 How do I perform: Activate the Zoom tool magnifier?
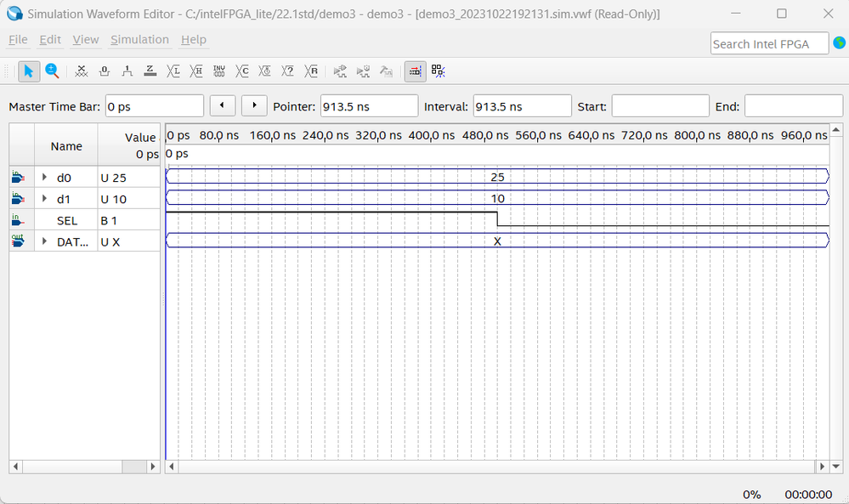(52, 71)
